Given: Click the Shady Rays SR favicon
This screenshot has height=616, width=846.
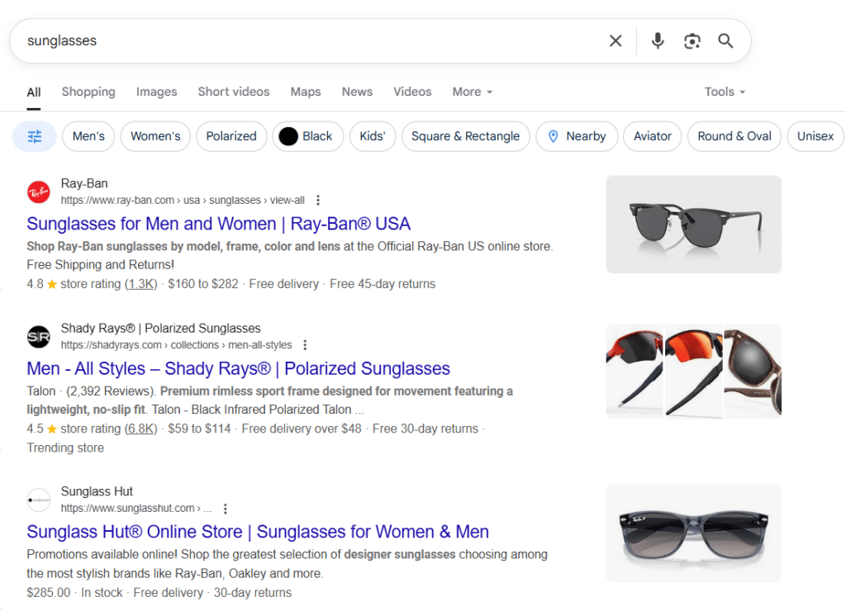Looking at the screenshot, I should click(x=38, y=337).
